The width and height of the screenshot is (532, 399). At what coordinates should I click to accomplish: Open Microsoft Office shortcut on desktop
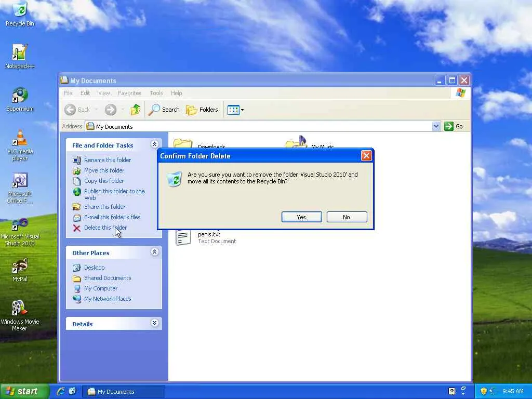(x=20, y=188)
